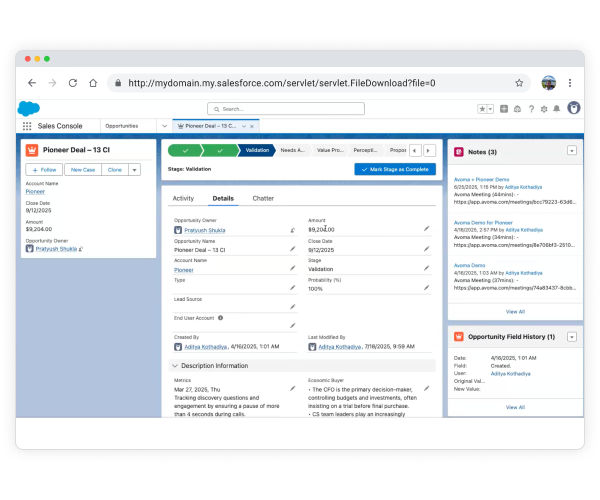Edit the Close Date field pencil
Viewport: 600px width, 500px height.
tap(426, 249)
